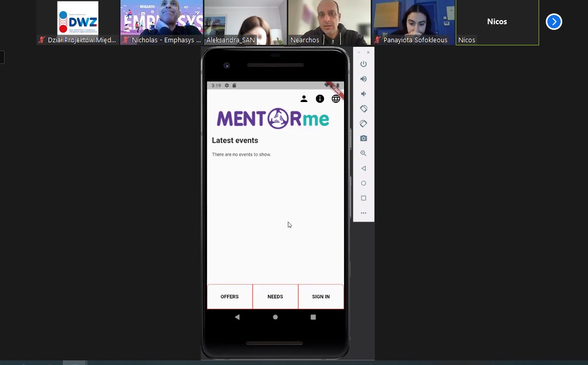This screenshot has height=365, width=588.
Task: Open the user profile icon in MentorMe app
Action: click(x=304, y=99)
